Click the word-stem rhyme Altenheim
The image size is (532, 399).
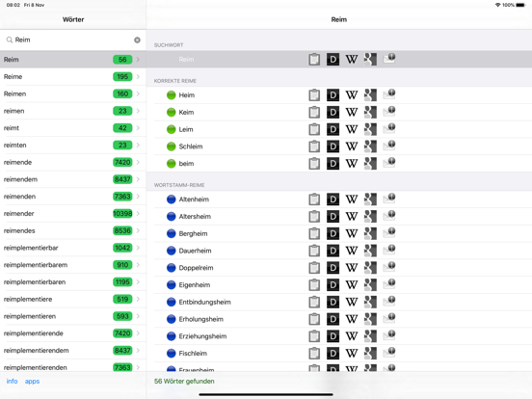pyautogui.click(x=194, y=199)
